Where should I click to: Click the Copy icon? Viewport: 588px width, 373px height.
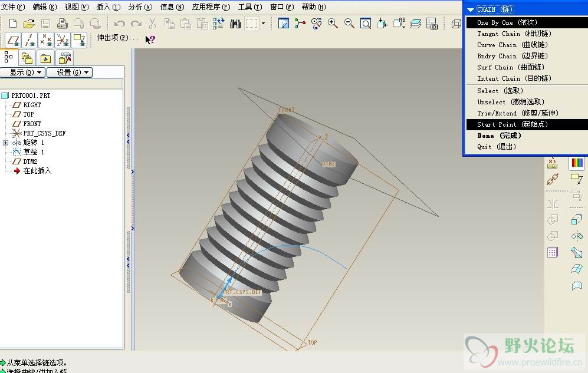point(169,24)
